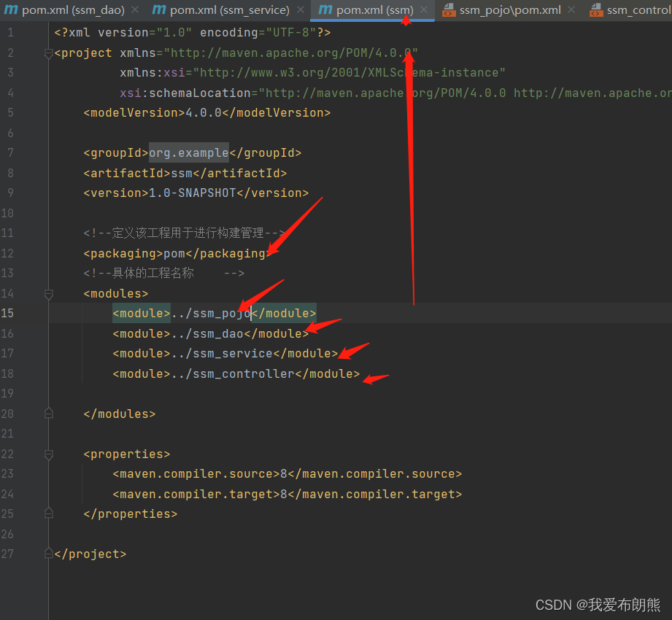The width and height of the screenshot is (672, 620).
Task: Switch to the pom.xml (ssm_dao) tab
Action: [73, 10]
